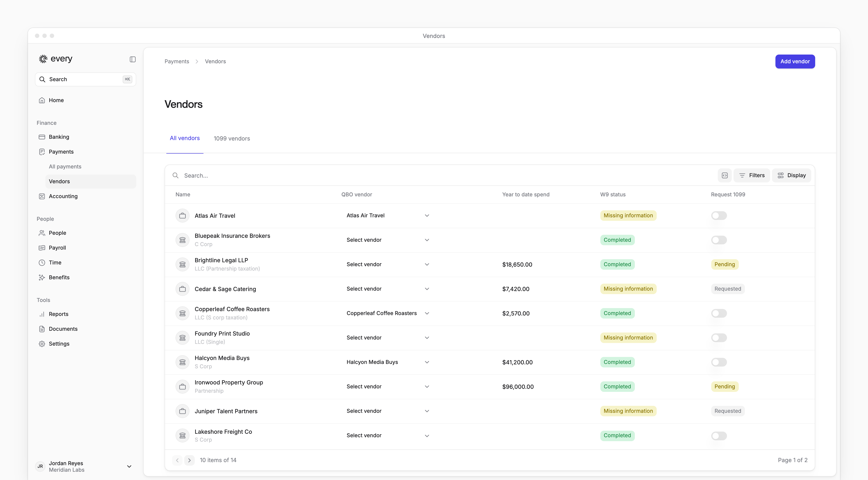Open Payroll in the sidebar
This screenshot has height=480, width=868.
86,248
